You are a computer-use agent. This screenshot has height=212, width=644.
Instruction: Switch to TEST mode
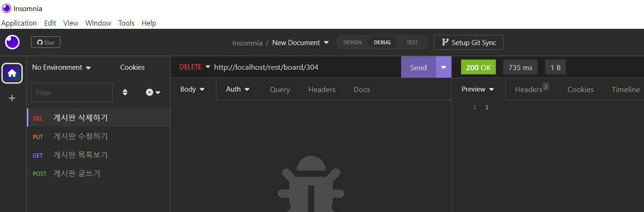click(x=412, y=42)
